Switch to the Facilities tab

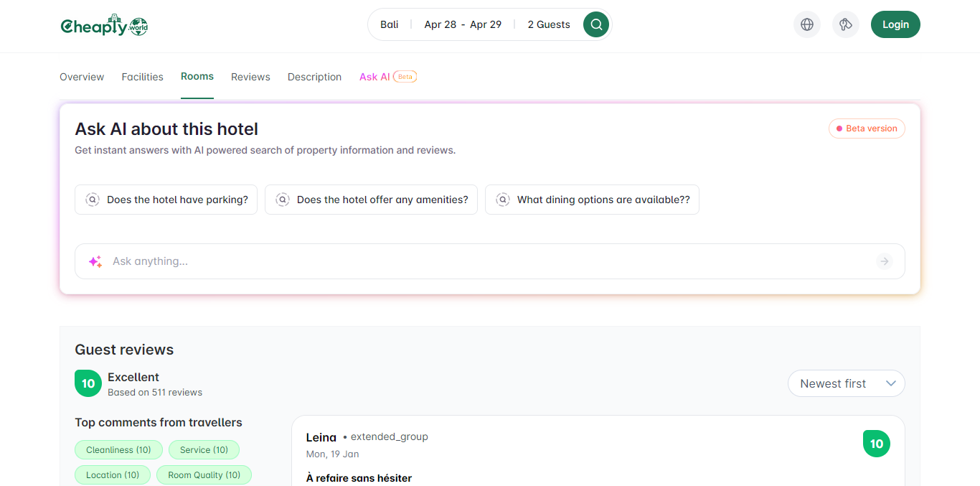[142, 77]
